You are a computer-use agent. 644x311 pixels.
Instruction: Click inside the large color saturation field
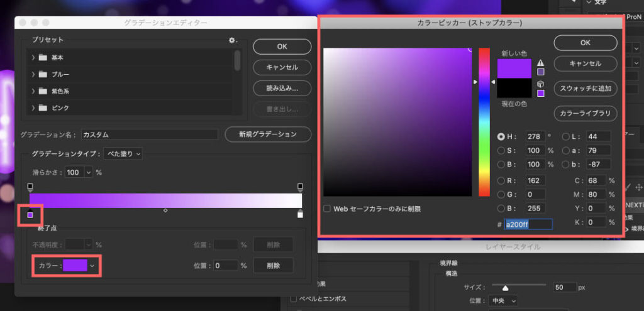397,123
